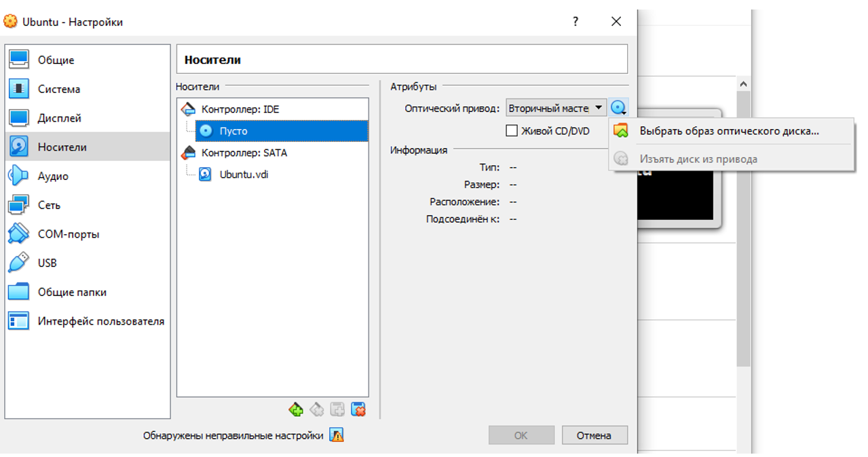Click the Отмена button

(595, 435)
